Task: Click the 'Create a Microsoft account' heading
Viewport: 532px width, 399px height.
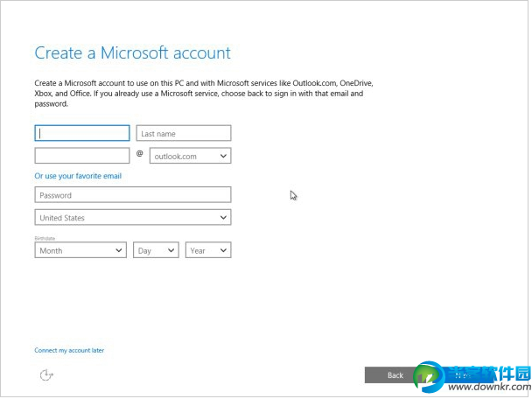Action: coord(133,52)
